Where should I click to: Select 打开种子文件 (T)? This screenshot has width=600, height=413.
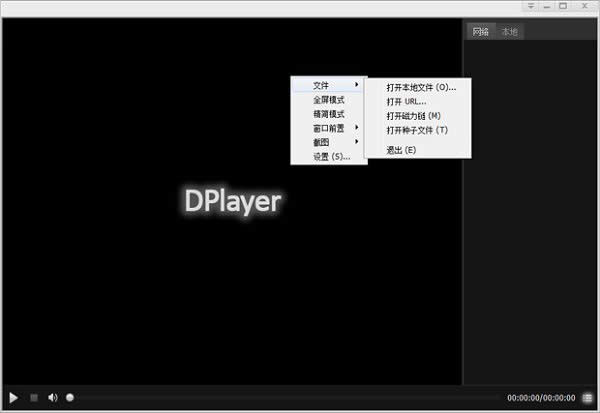pyautogui.click(x=418, y=130)
